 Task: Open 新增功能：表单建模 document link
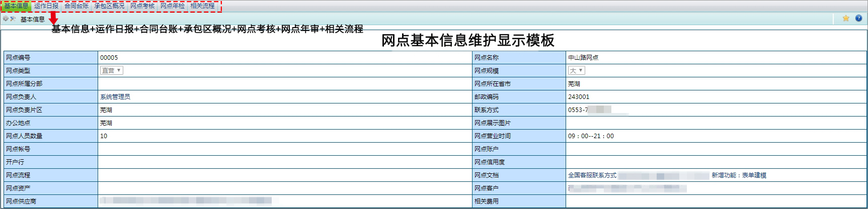[739, 175]
